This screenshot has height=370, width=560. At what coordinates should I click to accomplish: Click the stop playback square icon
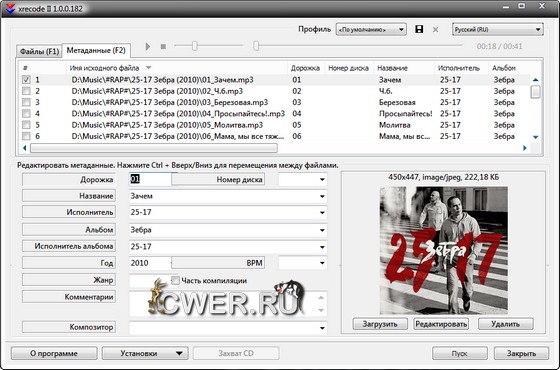point(163,46)
